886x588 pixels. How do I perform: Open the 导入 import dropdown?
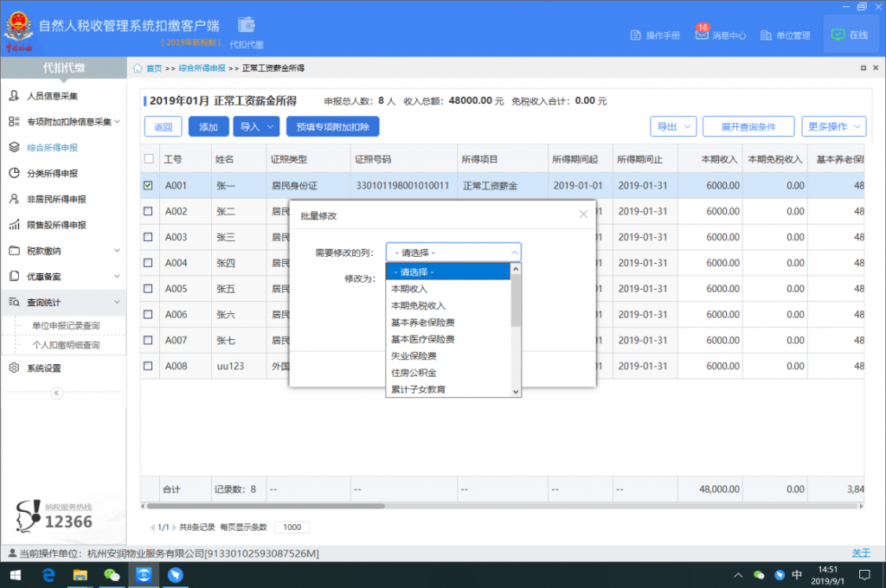[x=256, y=127]
